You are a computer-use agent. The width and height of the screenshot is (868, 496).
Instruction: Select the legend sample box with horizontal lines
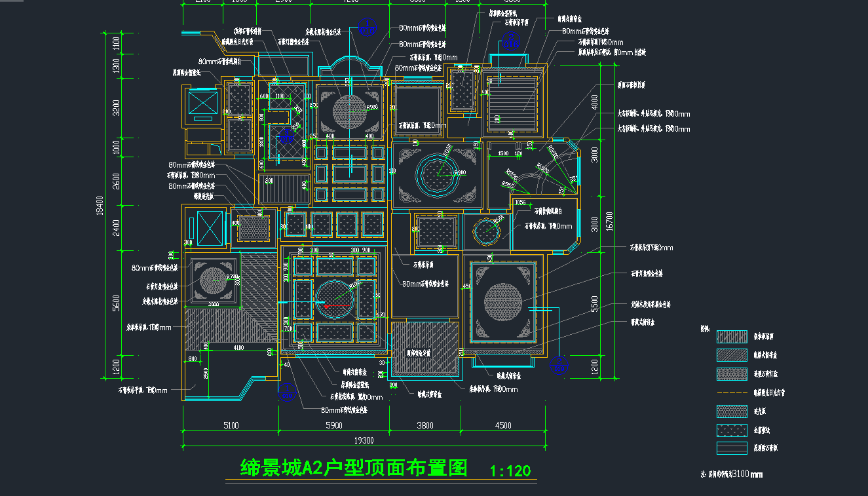(x=732, y=449)
